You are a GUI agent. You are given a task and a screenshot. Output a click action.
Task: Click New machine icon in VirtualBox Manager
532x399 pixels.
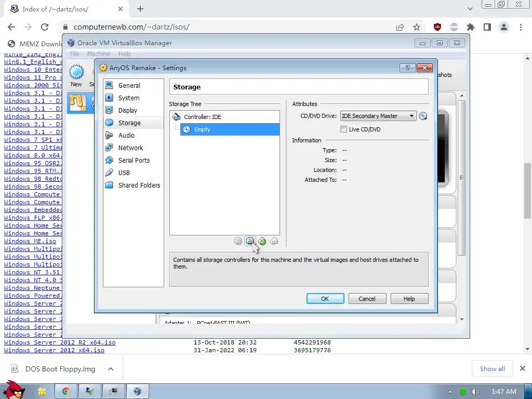pos(76,76)
